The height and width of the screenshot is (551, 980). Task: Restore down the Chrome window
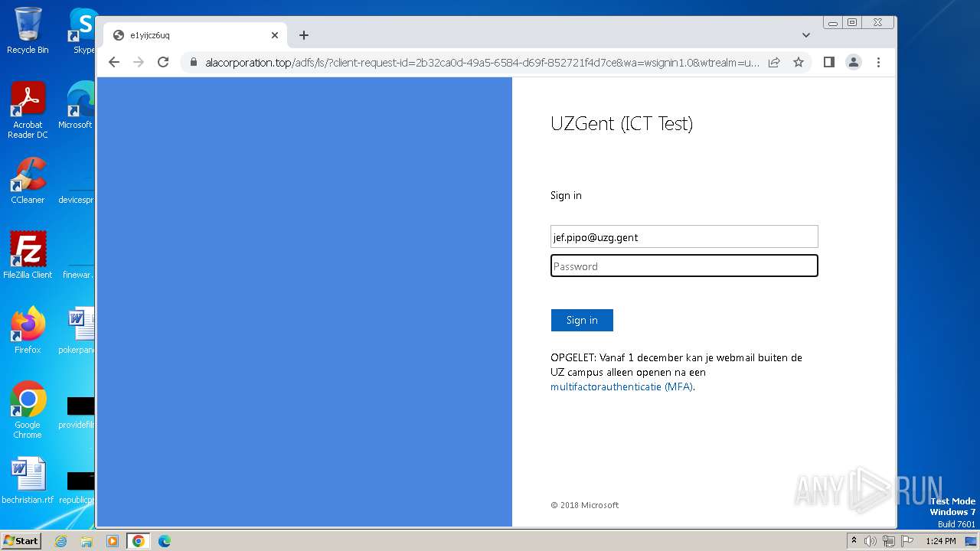(x=851, y=23)
